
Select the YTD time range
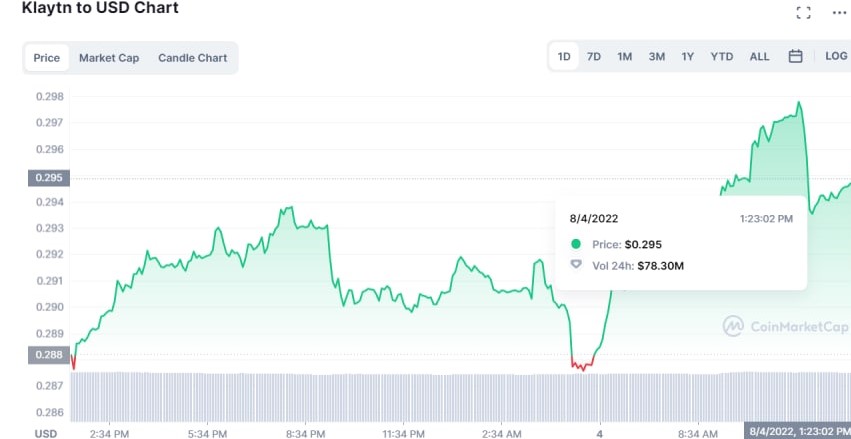click(722, 56)
